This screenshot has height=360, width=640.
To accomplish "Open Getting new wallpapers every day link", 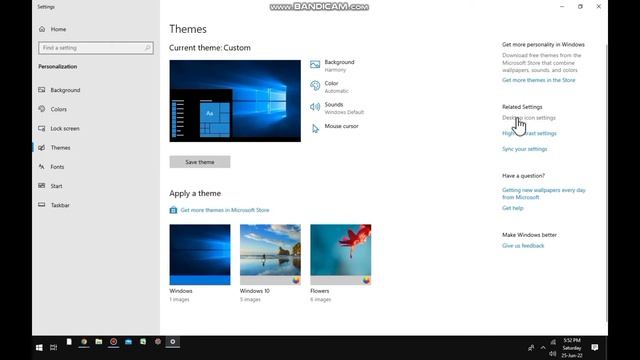I will (x=544, y=193).
